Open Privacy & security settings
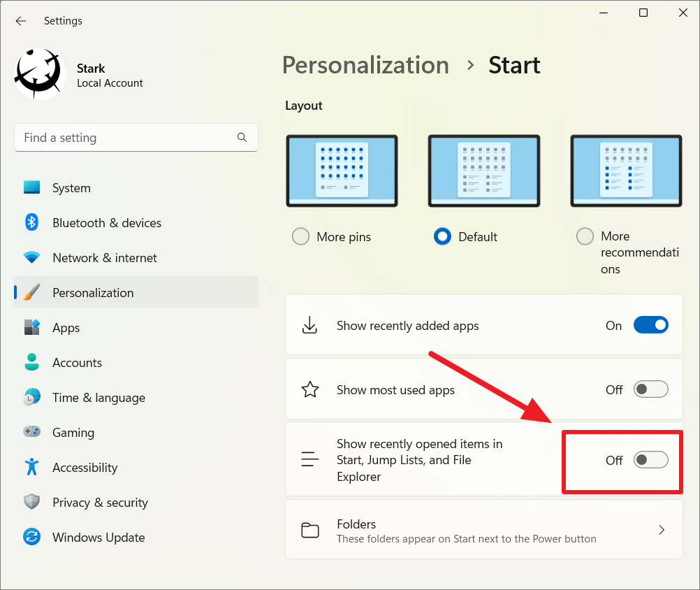700x590 pixels. [x=31, y=502]
